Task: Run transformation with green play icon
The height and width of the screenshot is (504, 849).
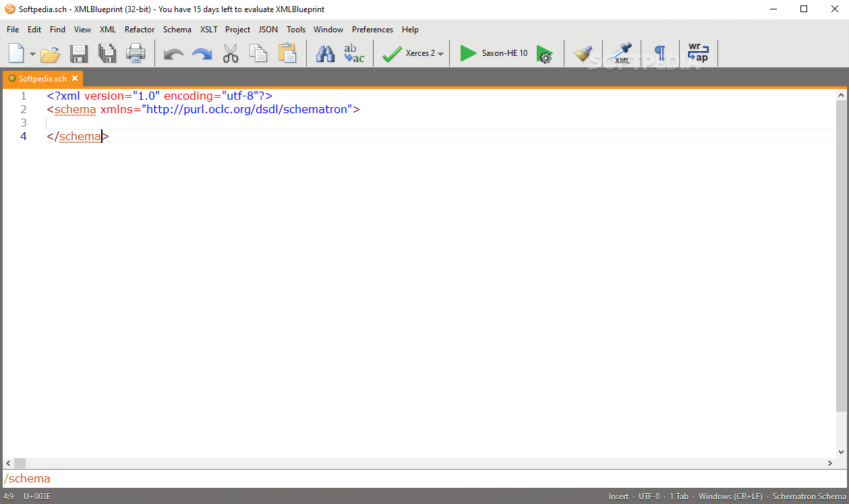Action: tap(468, 53)
